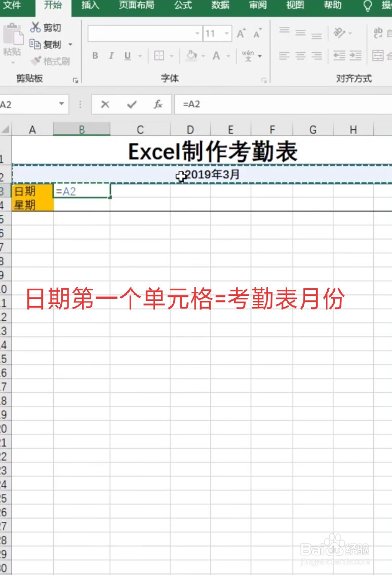Click Decrease Indent icon
This screenshot has height=575, width=392.
[339, 56]
